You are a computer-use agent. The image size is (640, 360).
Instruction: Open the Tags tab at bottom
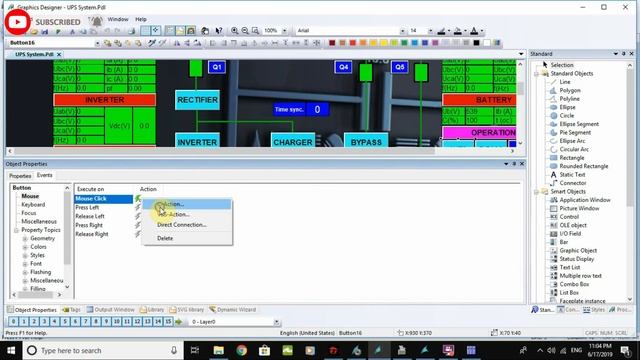pyautogui.click(x=72, y=310)
